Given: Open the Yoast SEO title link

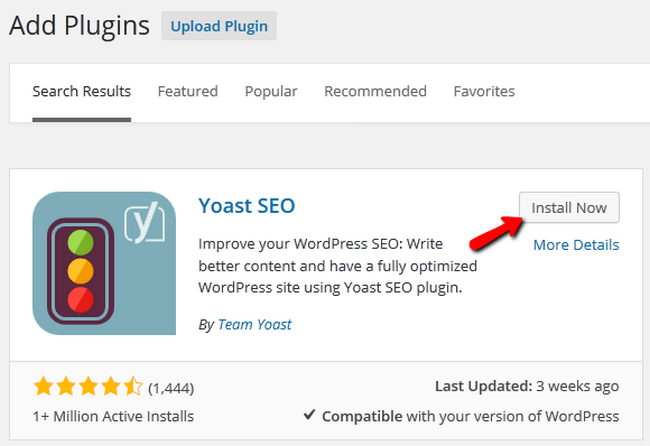Looking at the screenshot, I should point(246,206).
